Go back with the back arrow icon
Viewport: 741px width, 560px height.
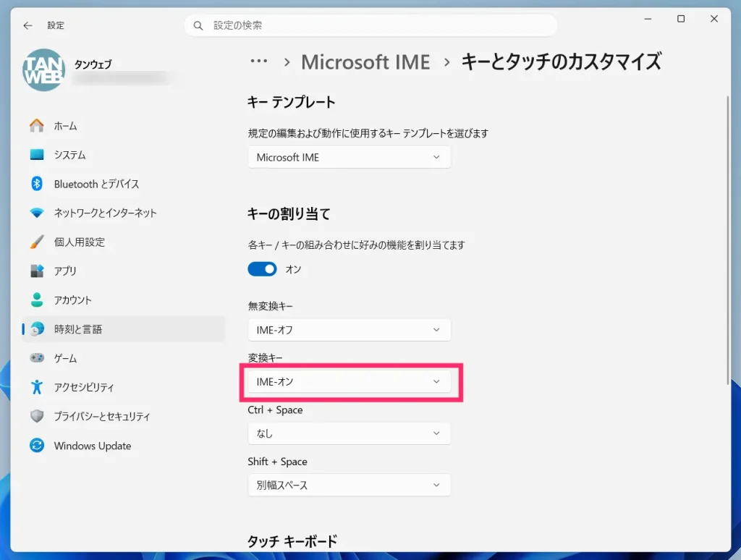pos(28,25)
